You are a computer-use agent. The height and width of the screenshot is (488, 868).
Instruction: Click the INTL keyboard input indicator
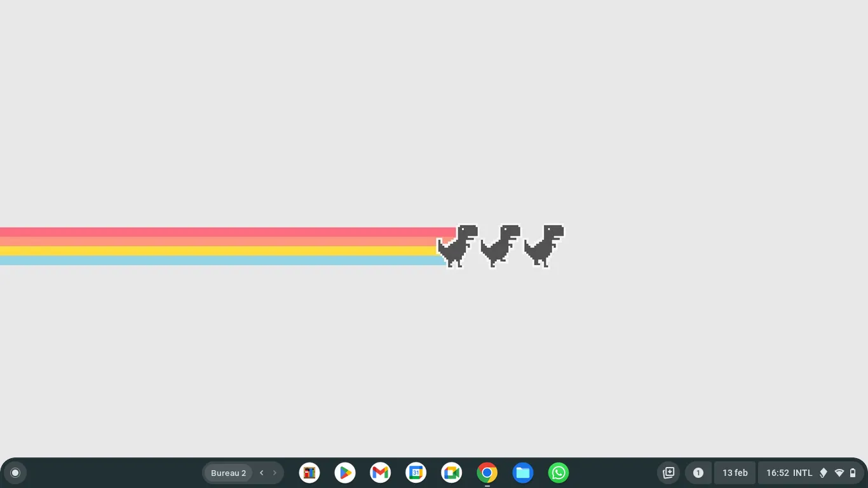point(803,473)
